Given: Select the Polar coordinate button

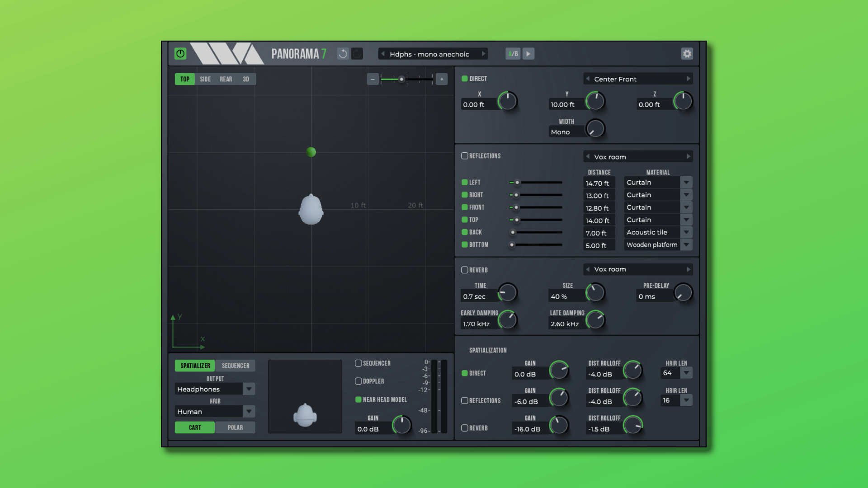Looking at the screenshot, I should click(x=235, y=427).
